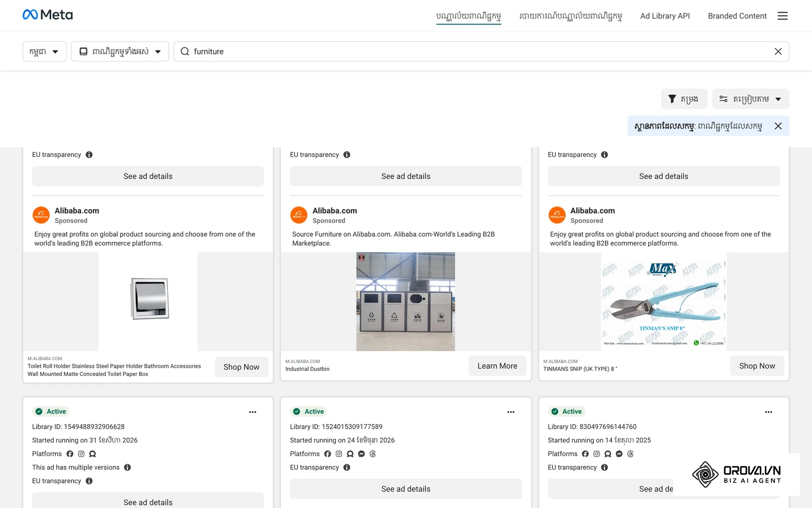Viewport: 812px width, 508px height.
Task: Open the hamburger menu icon
Action: click(x=783, y=16)
